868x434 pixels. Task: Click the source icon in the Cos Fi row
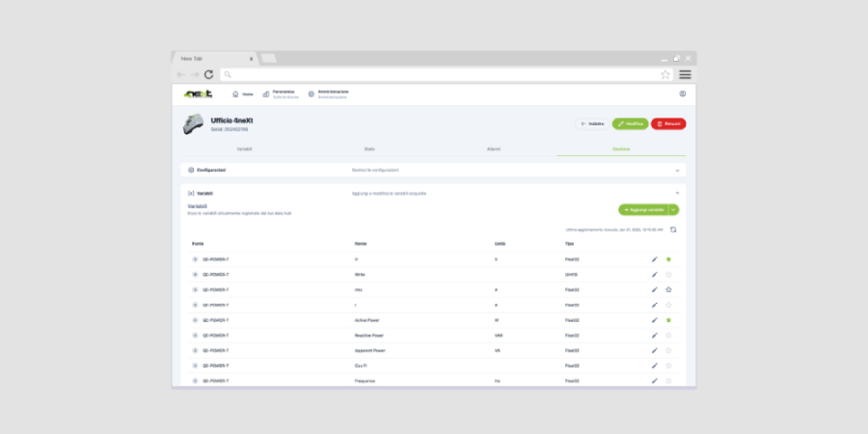click(x=195, y=366)
